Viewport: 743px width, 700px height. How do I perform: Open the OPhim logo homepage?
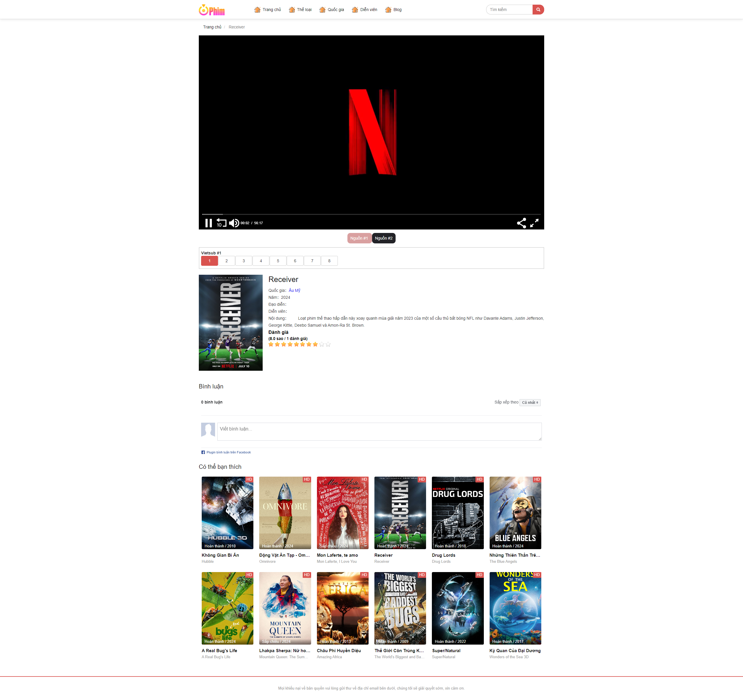point(212,10)
